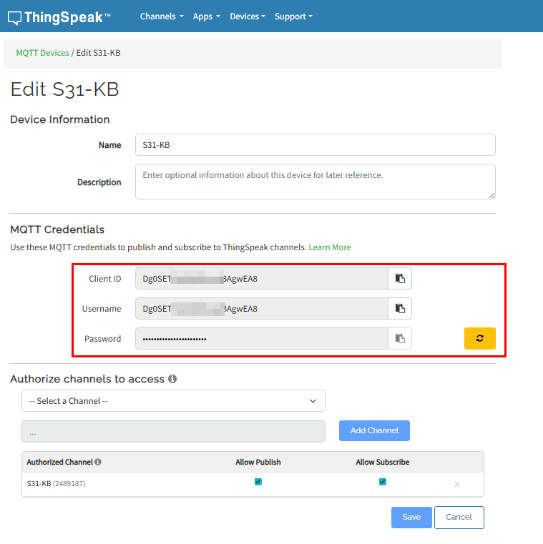This screenshot has width=543, height=544.
Task: Open the Learn More link
Action: tap(330, 247)
